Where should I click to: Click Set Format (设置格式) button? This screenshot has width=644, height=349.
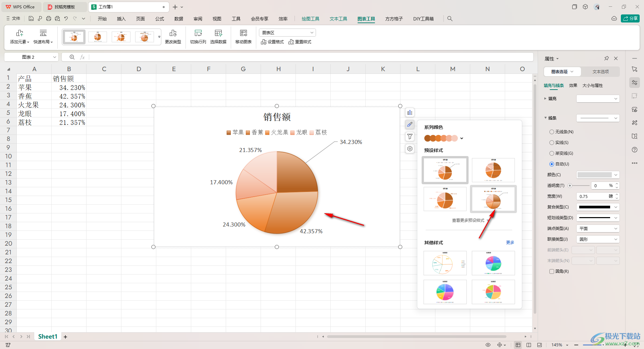tap(272, 42)
